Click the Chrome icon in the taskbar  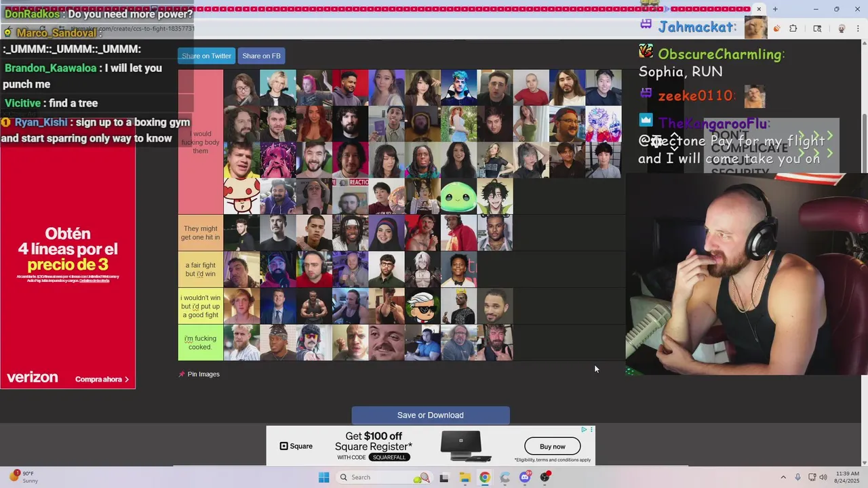click(x=485, y=477)
